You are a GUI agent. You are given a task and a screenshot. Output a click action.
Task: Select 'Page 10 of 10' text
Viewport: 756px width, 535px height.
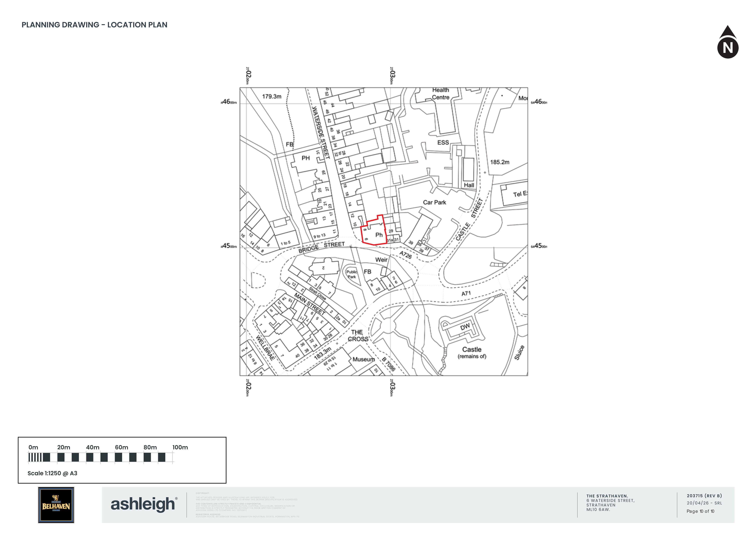pyautogui.click(x=700, y=511)
